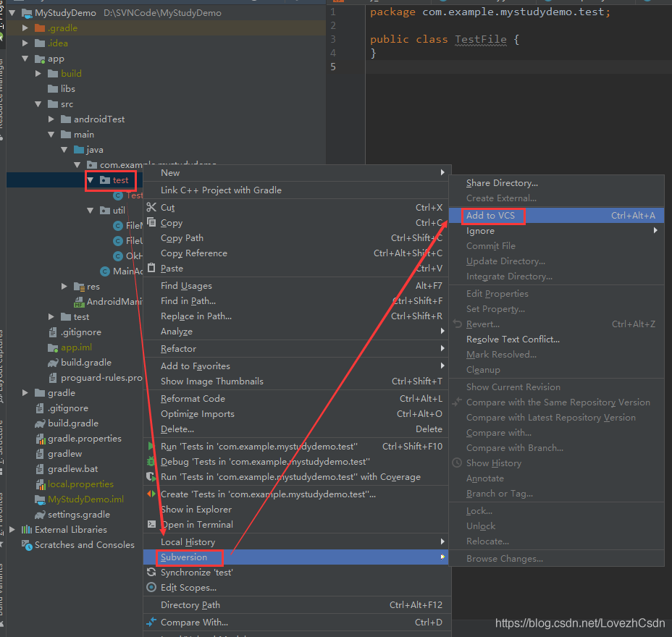The width and height of the screenshot is (672, 637).
Task: Open Add to Favorites submenu
Action: [297, 366]
